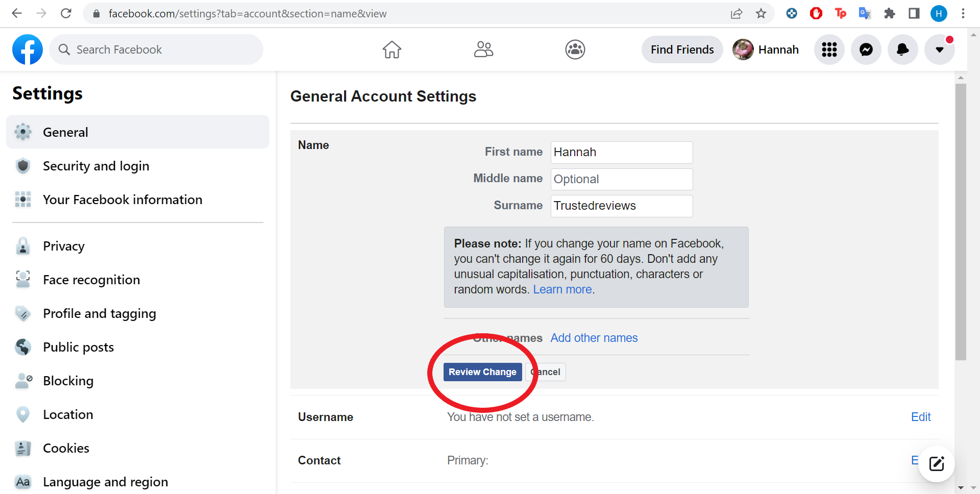Screen dimensions: 980x494
Task: Open the notifications bell
Action: [903, 50]
